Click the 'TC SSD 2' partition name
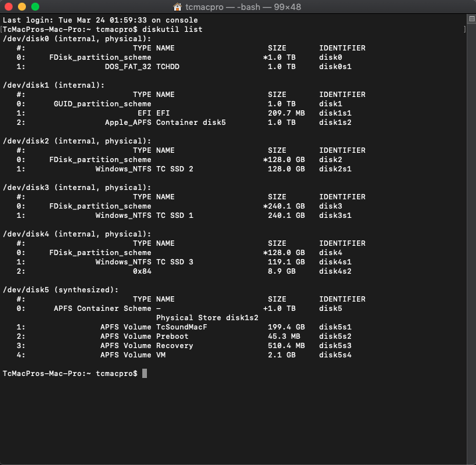The width and height of the screenshot is (476, 465). (x=175, y=169)
